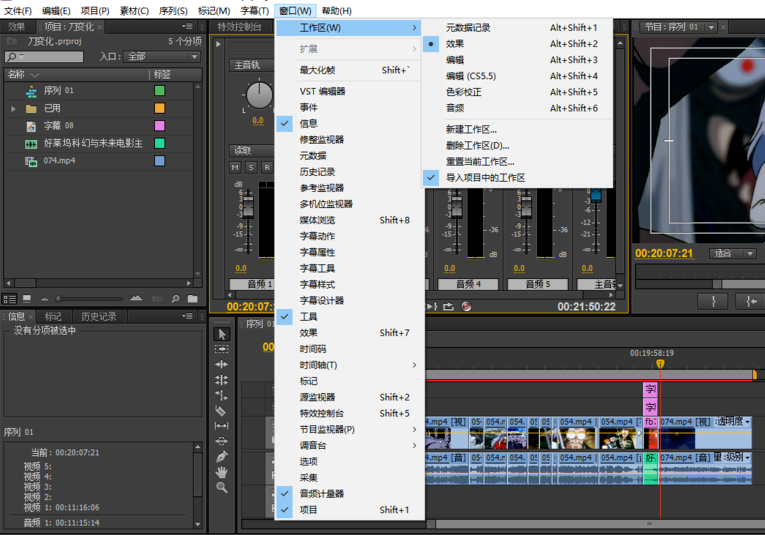765x535 pixels.
Task: Open the 适合 zoom level dropdown
Action: [x=733, y=253]
